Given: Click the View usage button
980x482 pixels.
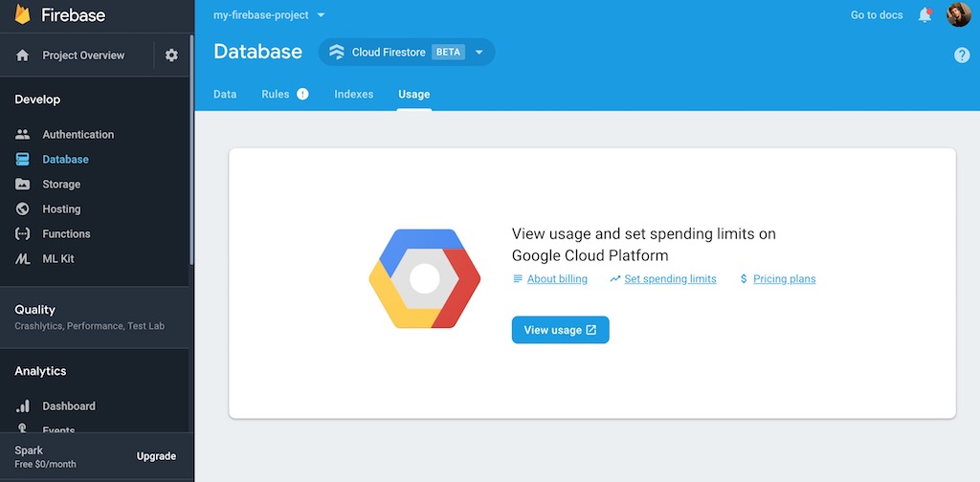Looking at the screenshot, I should [561, 330].
